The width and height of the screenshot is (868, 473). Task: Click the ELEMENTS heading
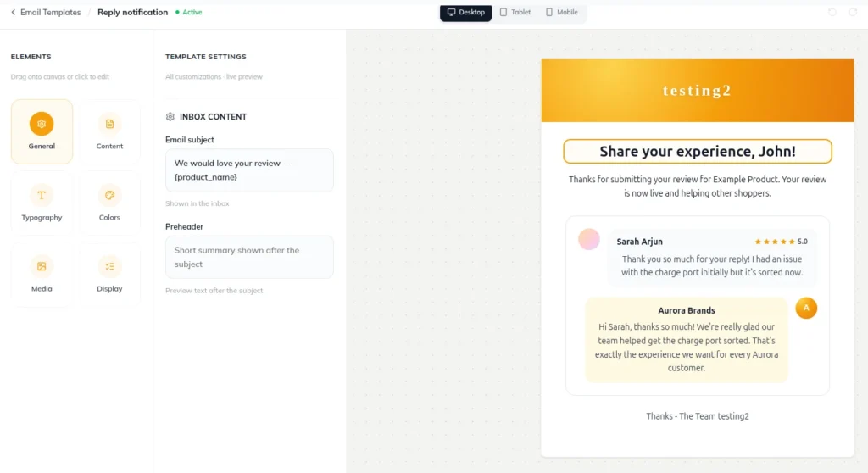tap(31, 57)
